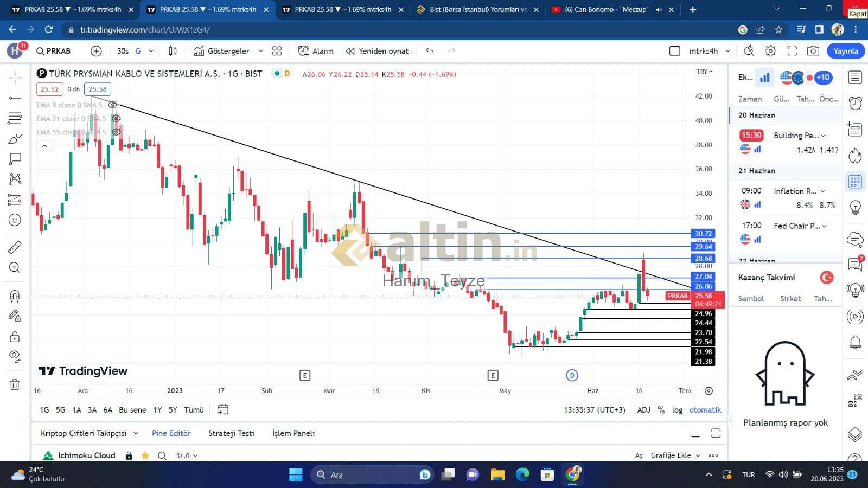
Task: Open the Fibonacci tools group
Action: point(15,118)
